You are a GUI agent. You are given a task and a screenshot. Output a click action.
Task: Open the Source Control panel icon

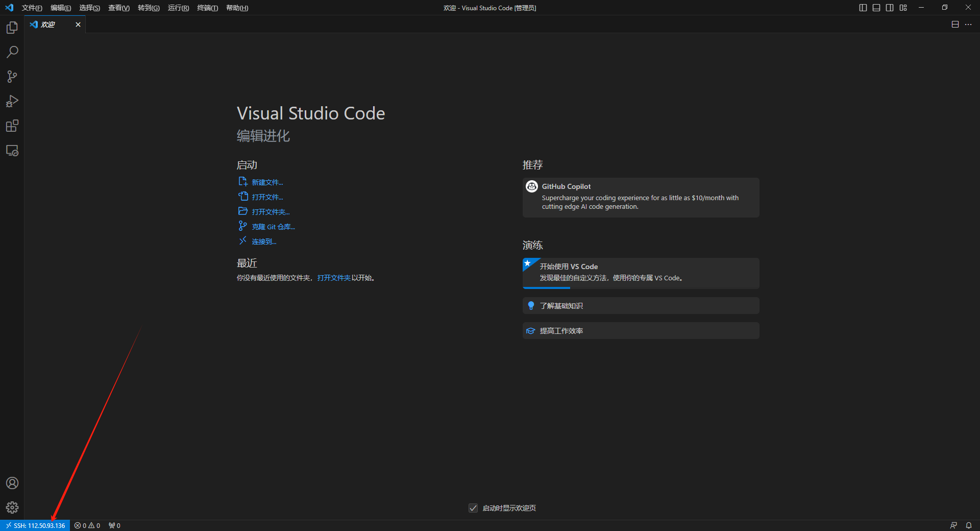coord(12,76)
